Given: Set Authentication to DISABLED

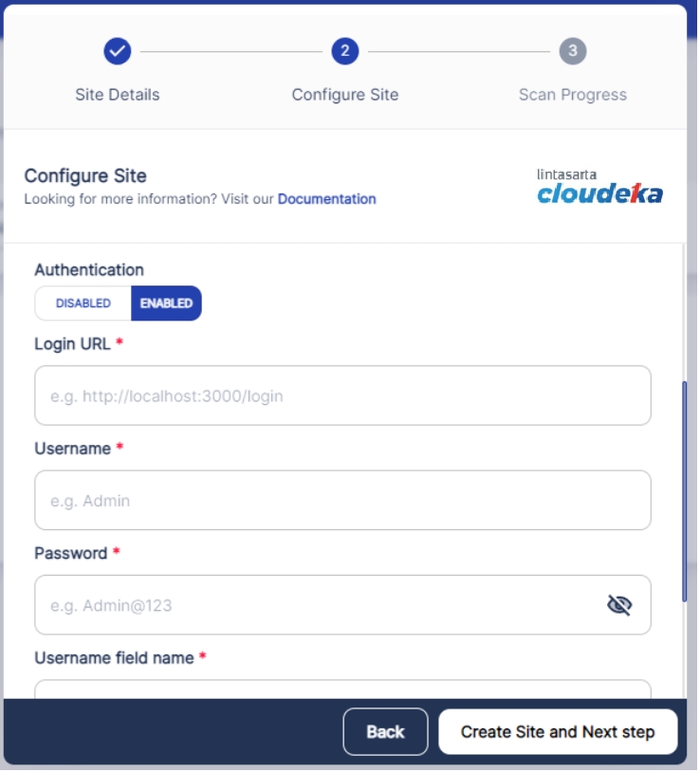Looking at the screenshot, I should pyautogui.click(x=83, y=303).
